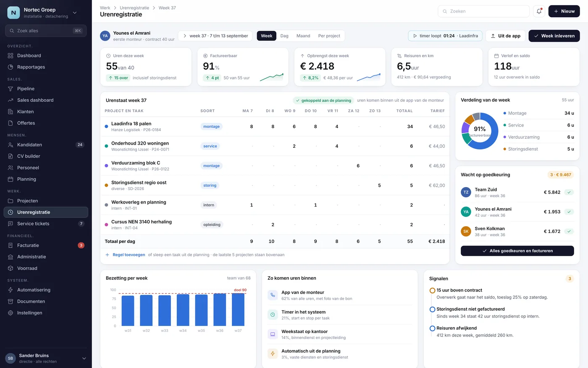Go to Klanten via its building icon
This screenshot has height=368, width=588.
[x=10, y=111]
